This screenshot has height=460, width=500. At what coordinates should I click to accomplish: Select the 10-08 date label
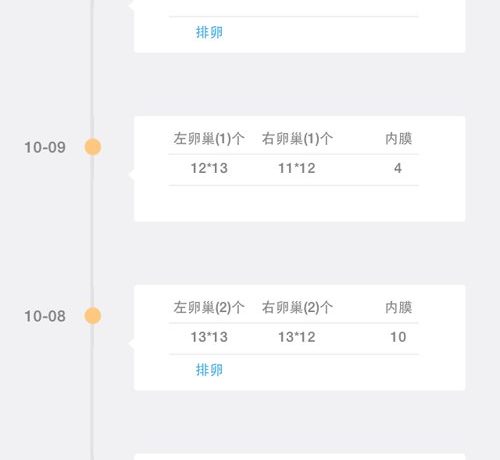coord(45,316)
